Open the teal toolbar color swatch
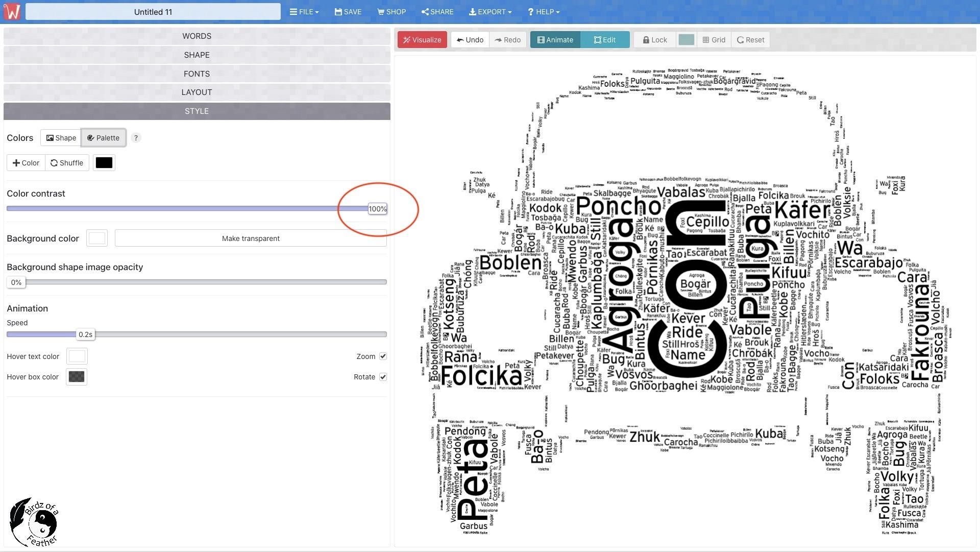 [x=686, y=40]
